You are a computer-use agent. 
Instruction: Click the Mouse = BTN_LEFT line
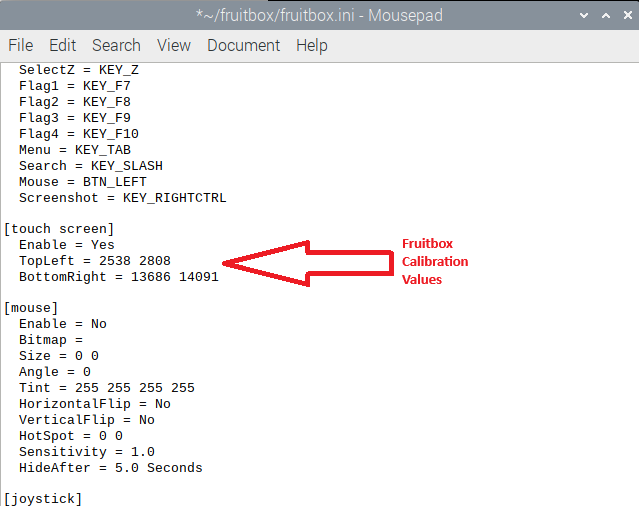click(83, 182)
